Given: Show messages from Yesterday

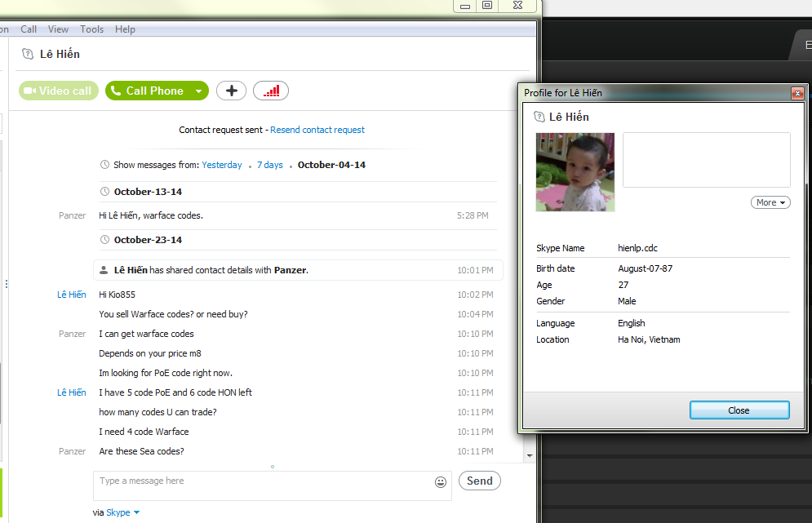Looking at the screenshot, I should [222, 165].
